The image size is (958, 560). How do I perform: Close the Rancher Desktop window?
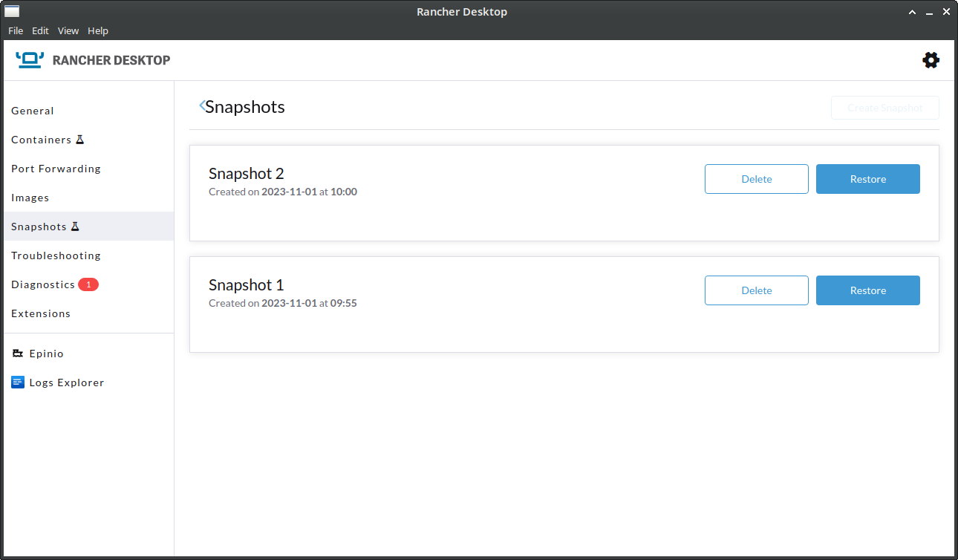(946, 12)
